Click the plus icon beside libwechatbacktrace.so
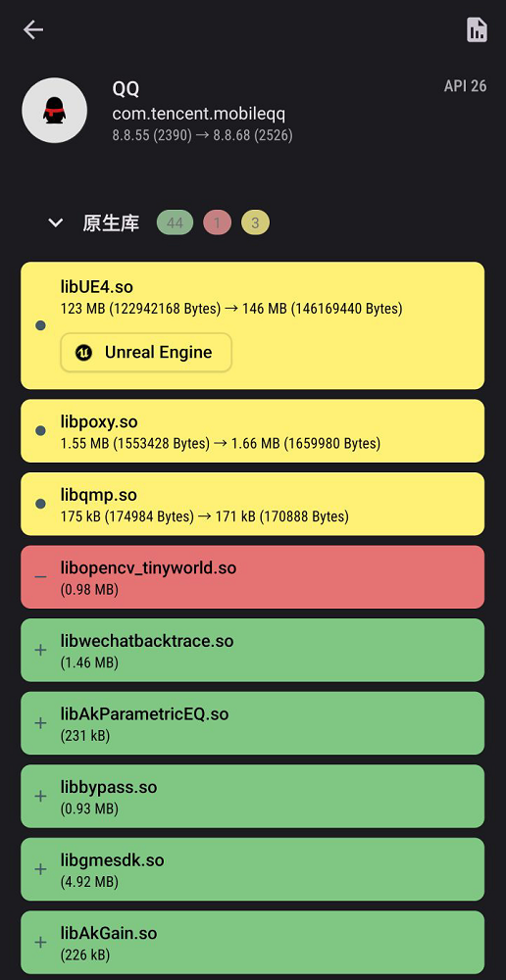Image resolution: width=506 pixels, height=980 pixels. tap(40, 650)
